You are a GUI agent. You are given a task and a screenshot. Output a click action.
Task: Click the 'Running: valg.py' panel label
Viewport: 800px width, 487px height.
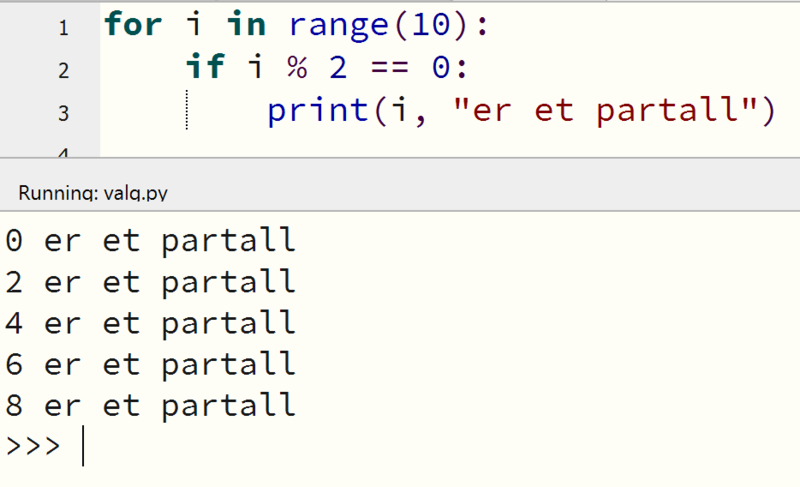pos(86,193)
